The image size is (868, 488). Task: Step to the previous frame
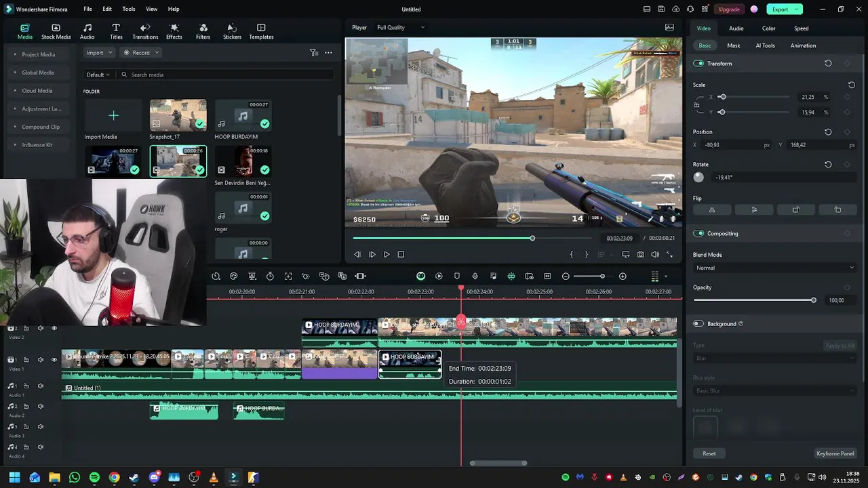point(357,254)
